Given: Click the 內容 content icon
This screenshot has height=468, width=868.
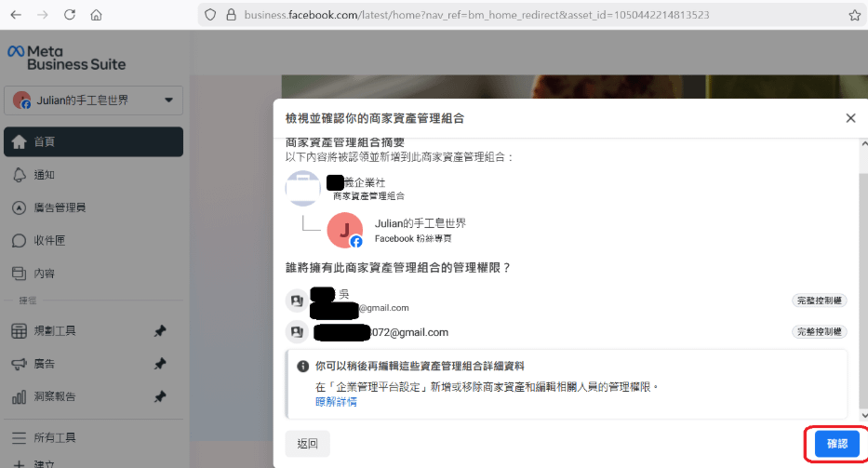Looking at the screenshot, I should [19, 274].
